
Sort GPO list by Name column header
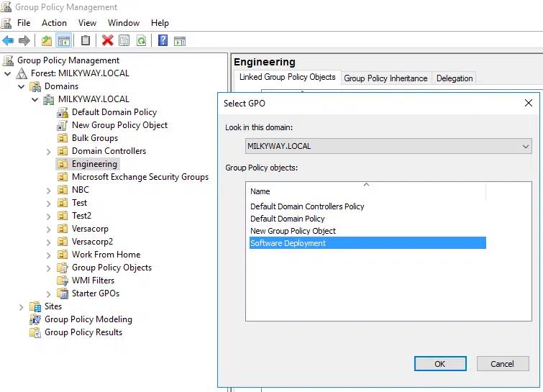[367, 191]
